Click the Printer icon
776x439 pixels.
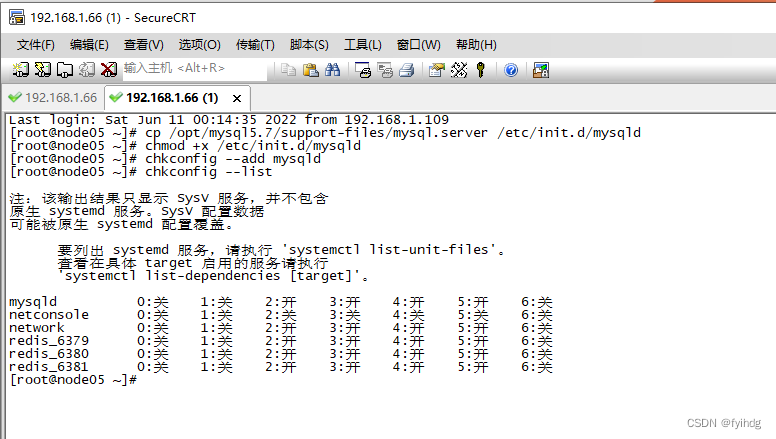coord(407,70)
